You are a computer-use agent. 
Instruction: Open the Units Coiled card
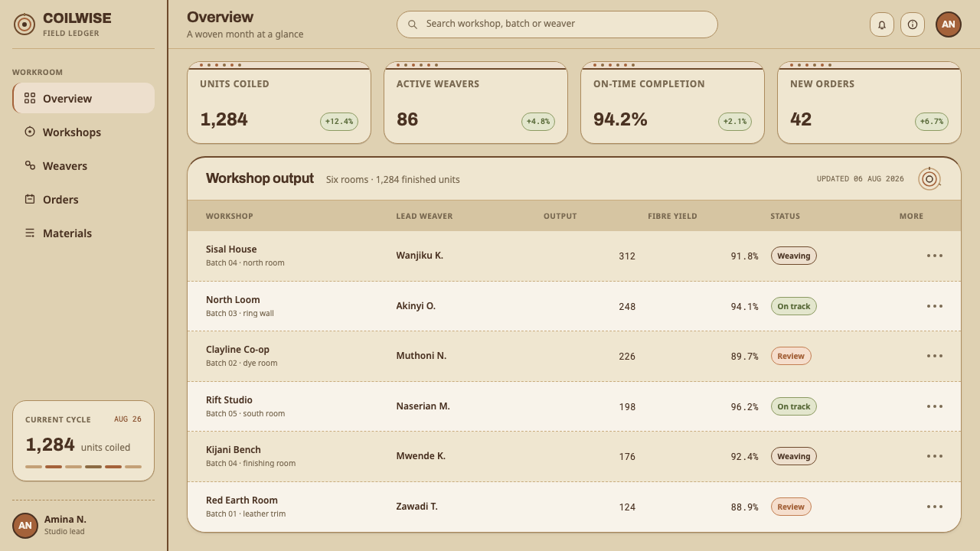pyautogui.click(x=279, y=103)
